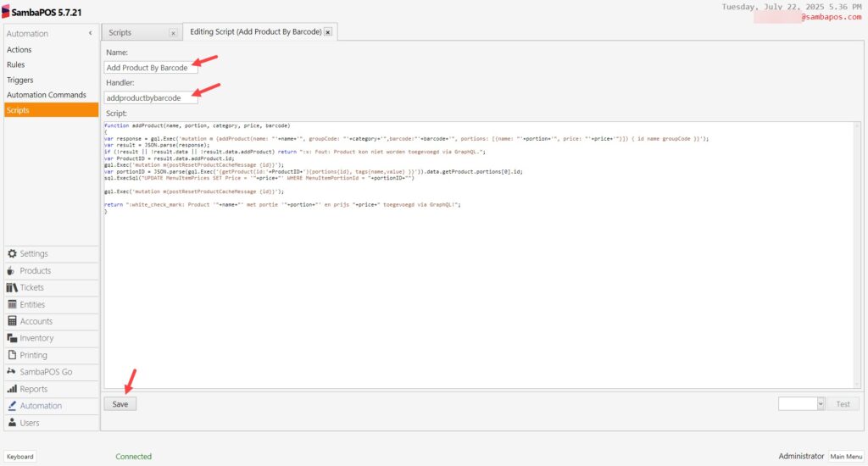Viewport: 868px width, 466px height.
Task: Close the Scripts tab
Action: coord(173,33)
